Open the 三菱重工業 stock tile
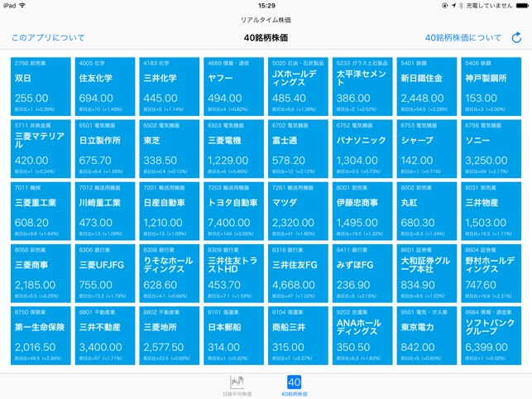Screen dimensions: 532x399 pos(41,211)
